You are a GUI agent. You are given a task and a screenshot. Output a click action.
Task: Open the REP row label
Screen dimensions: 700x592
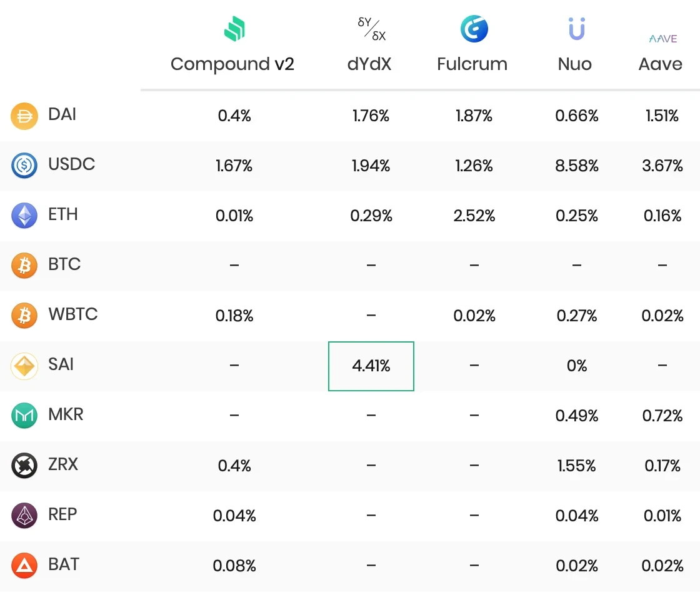click(x=62, y=514)
